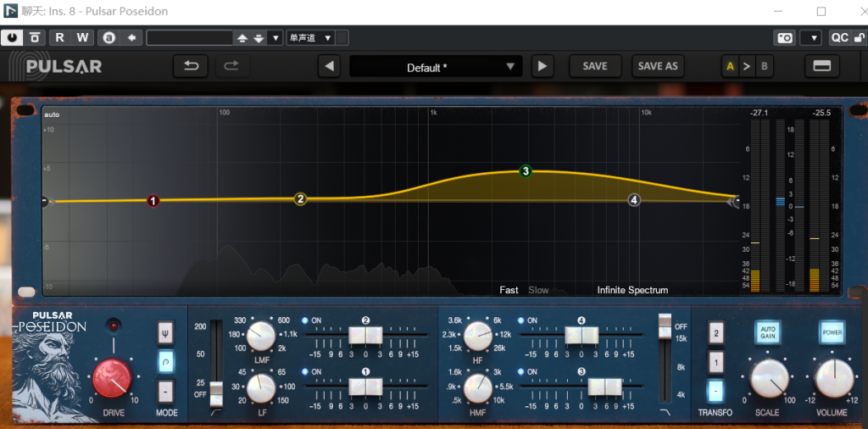
Task: Open the 单声道 channel configuration dropdown
Action: tap(310, 37)
